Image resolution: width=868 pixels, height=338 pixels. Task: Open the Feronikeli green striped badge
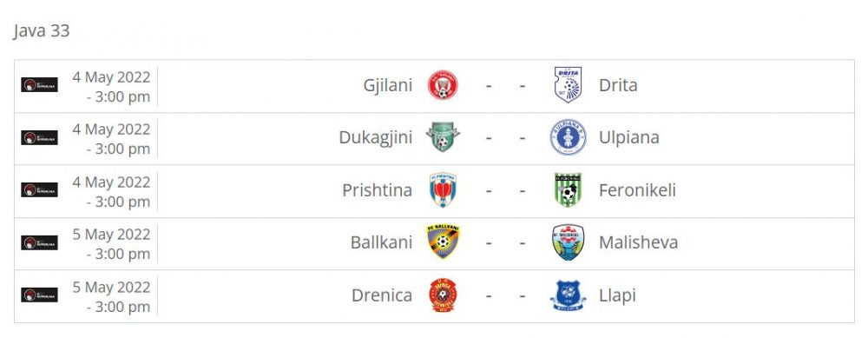point(568,190)
